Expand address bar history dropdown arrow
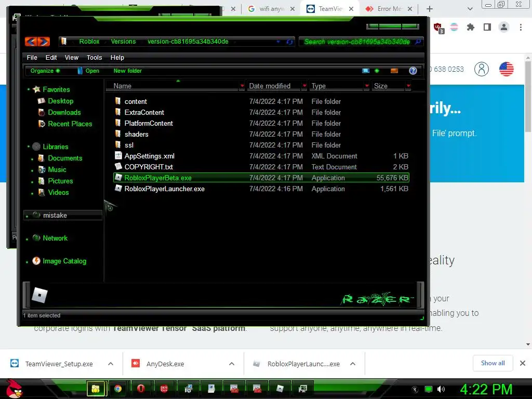532x399 pixels. (x=278, y=42)
